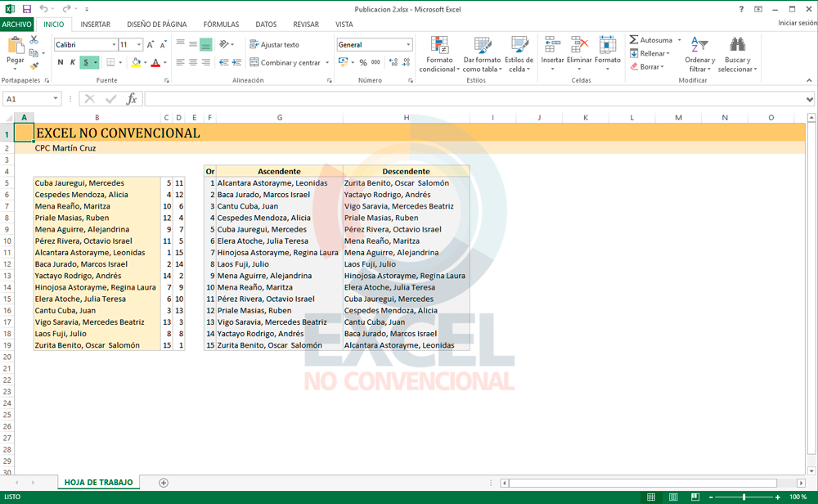Add a new sheet with the plus icon

[164, 483]
